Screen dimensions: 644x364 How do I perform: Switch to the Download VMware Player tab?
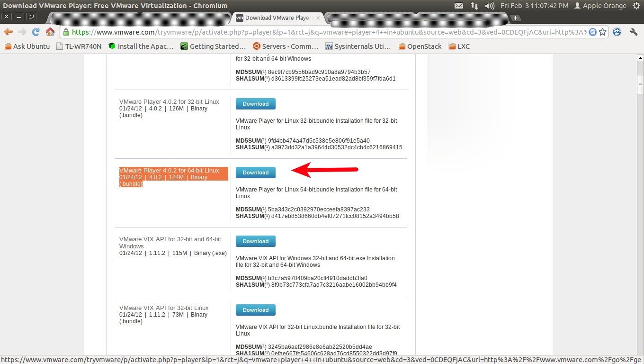tap(278, 18)
